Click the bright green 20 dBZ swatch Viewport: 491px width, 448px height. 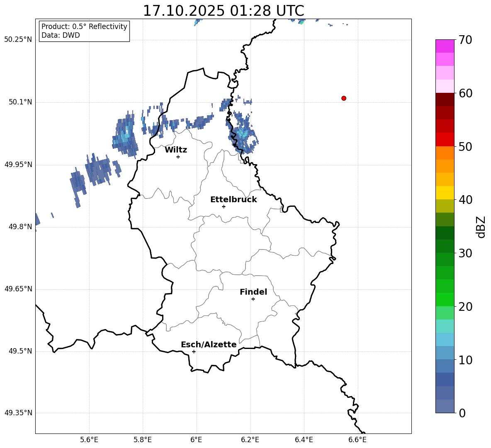445,299
